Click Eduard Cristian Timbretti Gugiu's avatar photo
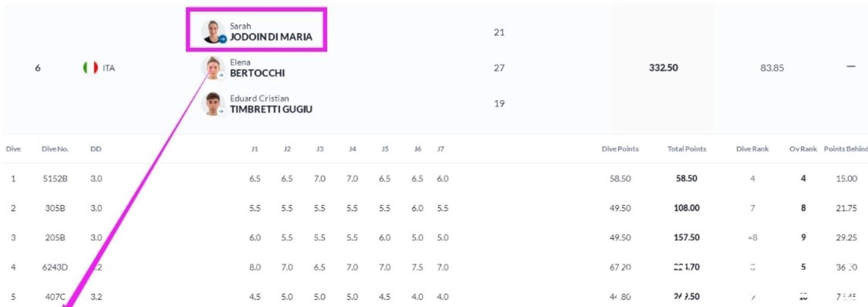The height and width of the screenshot is (307, 868). [213, 104]
